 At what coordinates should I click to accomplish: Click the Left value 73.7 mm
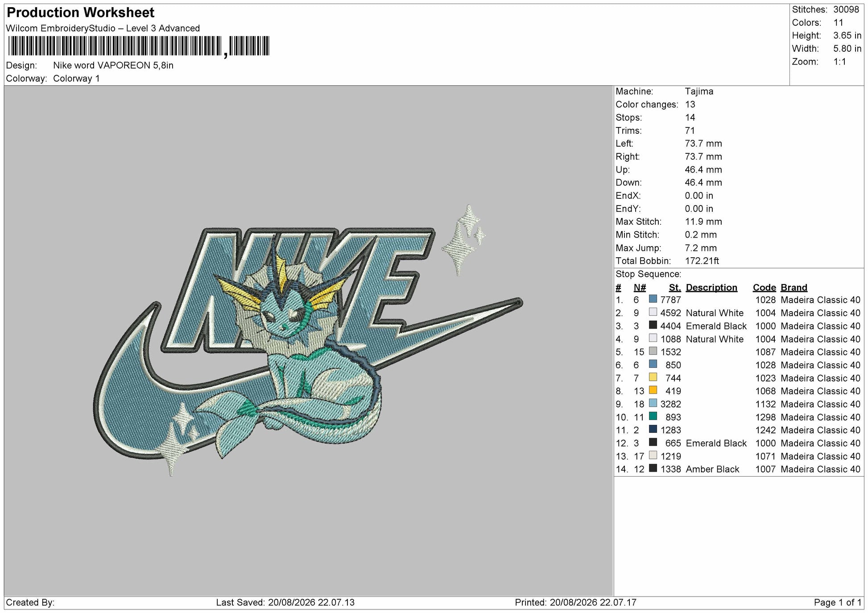(x=703, y=144)
